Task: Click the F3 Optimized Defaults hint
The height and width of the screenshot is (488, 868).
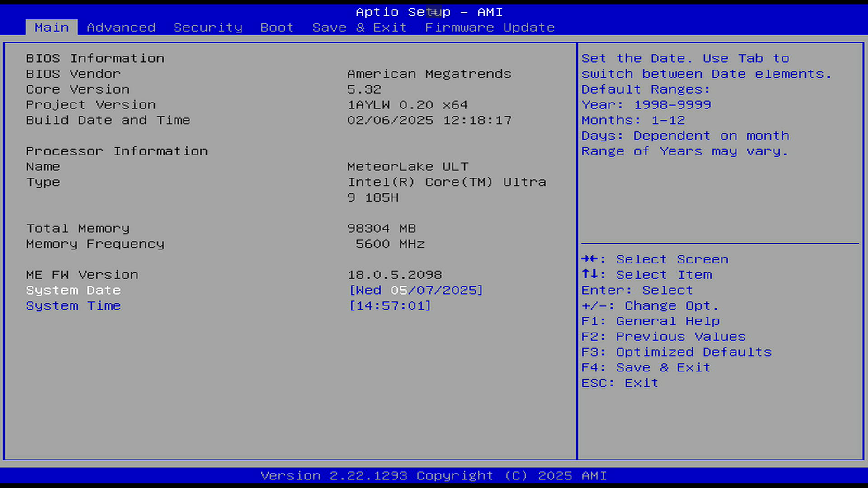Action: tap(676, 352)
